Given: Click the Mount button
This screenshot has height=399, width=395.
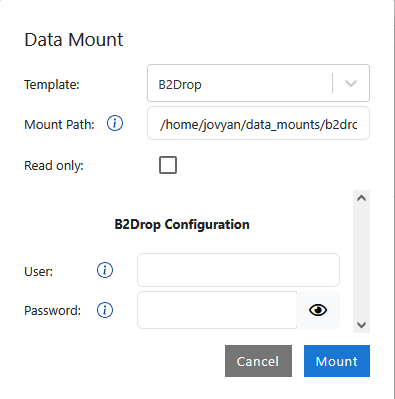Looking at the screenshot, I should (337, 361).
